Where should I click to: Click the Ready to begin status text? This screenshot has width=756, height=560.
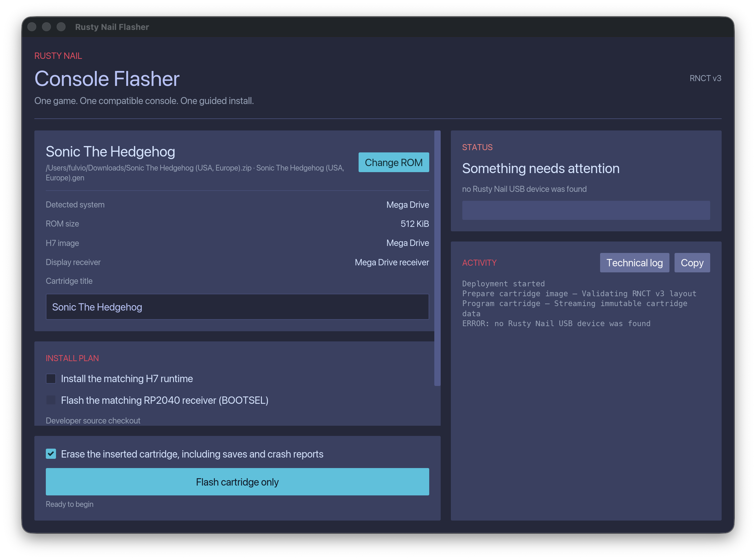[69, 504]
